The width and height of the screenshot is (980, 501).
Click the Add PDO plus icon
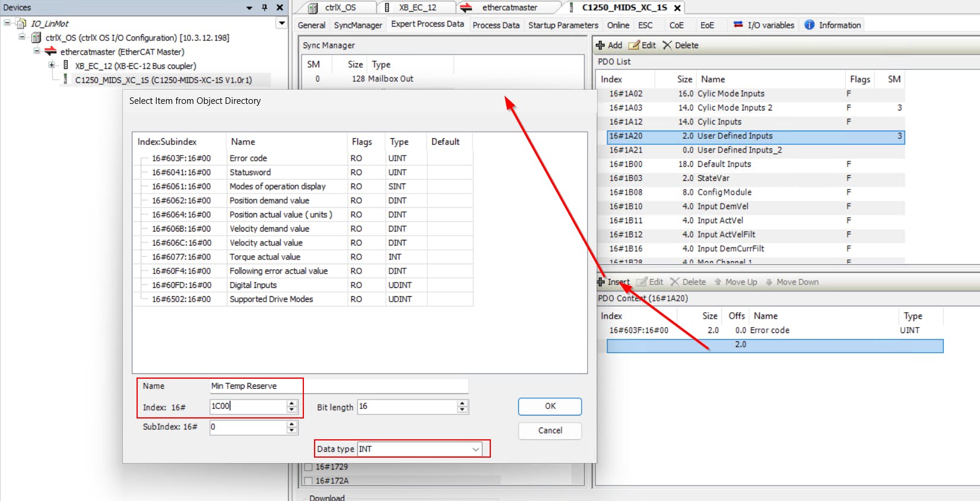point(601,45)
